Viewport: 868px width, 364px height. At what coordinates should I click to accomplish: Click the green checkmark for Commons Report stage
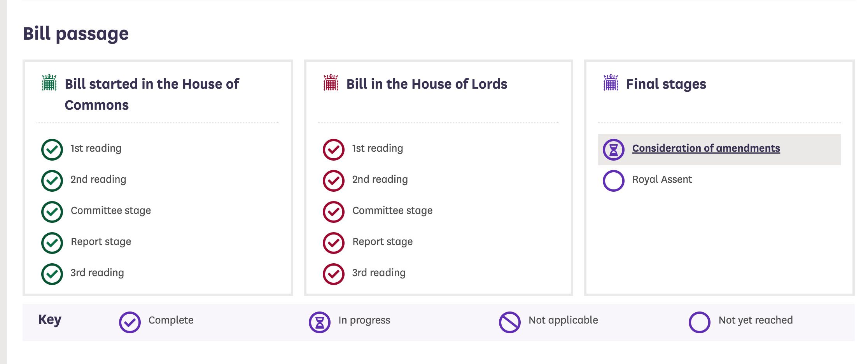(x=52, y=243)
